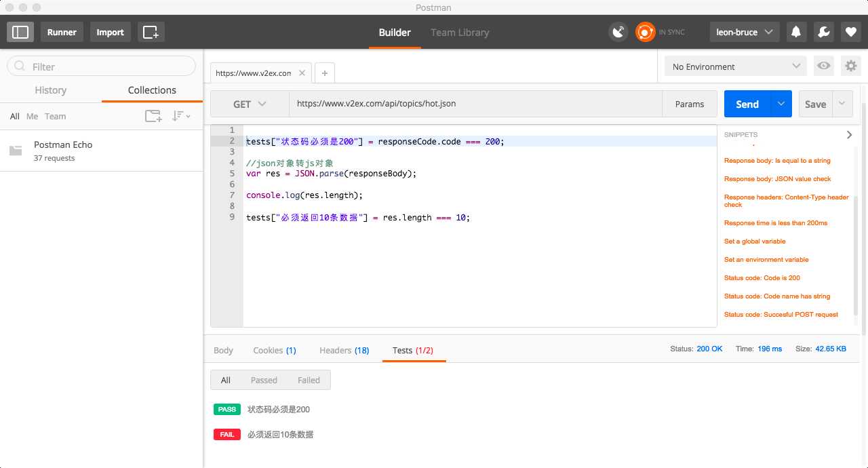Screen dimensions: 868x468
Task: Collapse the snippets panel chevron
Action: pos(849,135)
